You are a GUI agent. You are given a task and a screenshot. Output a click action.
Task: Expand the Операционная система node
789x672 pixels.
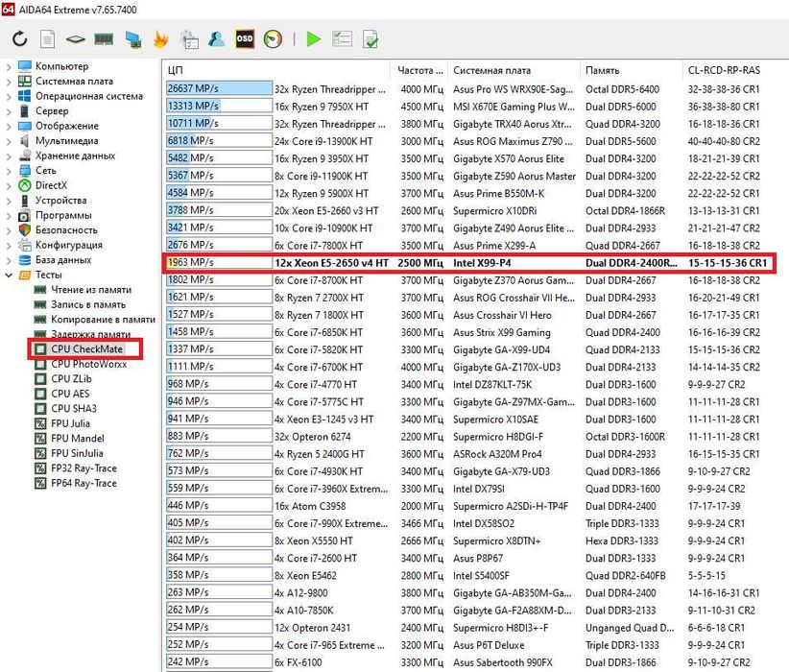coord(8,96)
